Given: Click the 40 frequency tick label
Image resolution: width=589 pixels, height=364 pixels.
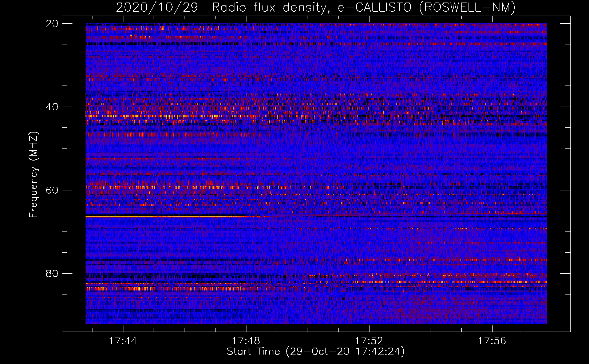Looking at the screenshot, I should coord(52,107).
